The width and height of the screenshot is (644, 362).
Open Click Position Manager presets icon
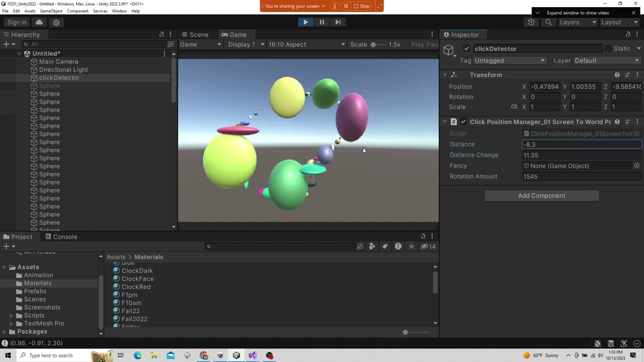click(x=627, y=122)
